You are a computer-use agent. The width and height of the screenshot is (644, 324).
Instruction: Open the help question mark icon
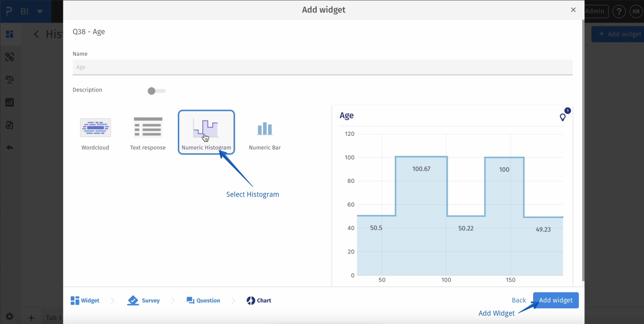(619, 12)
